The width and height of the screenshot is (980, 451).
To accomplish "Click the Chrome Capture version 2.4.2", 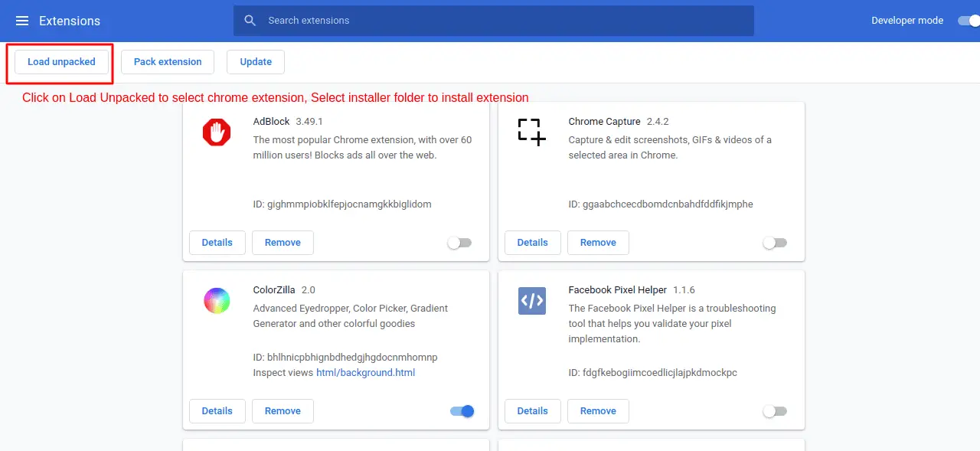I will (x=658, y=122).
